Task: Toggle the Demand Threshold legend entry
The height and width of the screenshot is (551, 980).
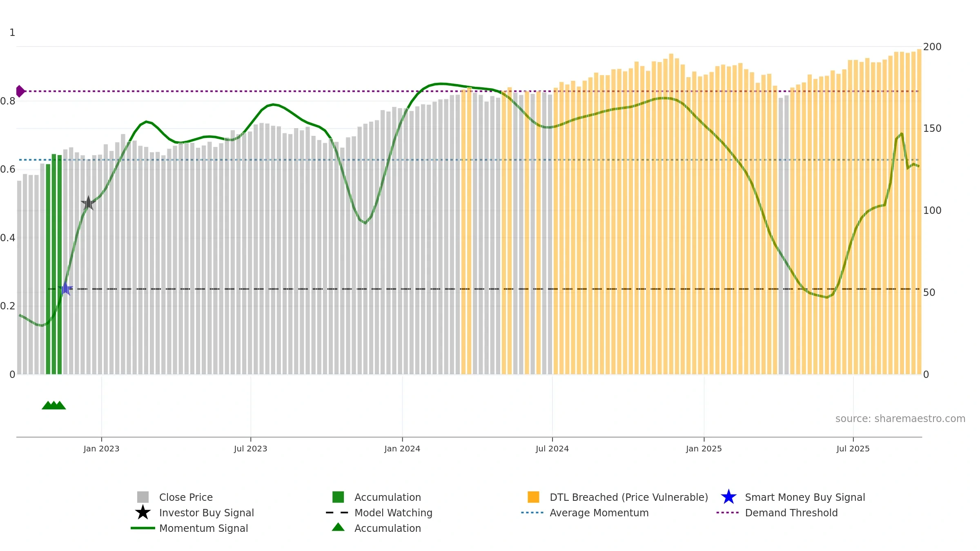Action: tap(777, 513)
